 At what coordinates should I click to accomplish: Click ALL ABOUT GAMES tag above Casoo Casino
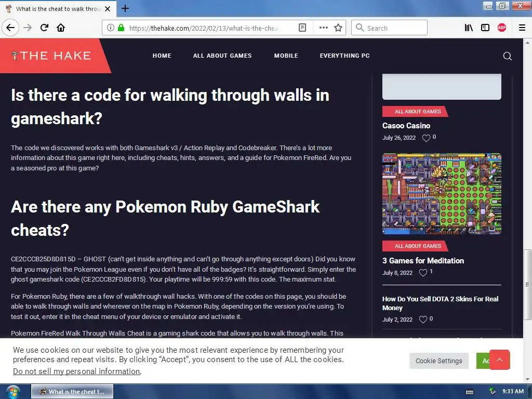[415, 111]
